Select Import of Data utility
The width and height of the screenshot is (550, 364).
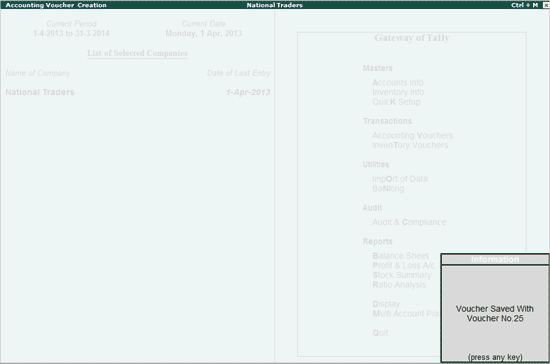pyautogui.click(x=400, y=179)
